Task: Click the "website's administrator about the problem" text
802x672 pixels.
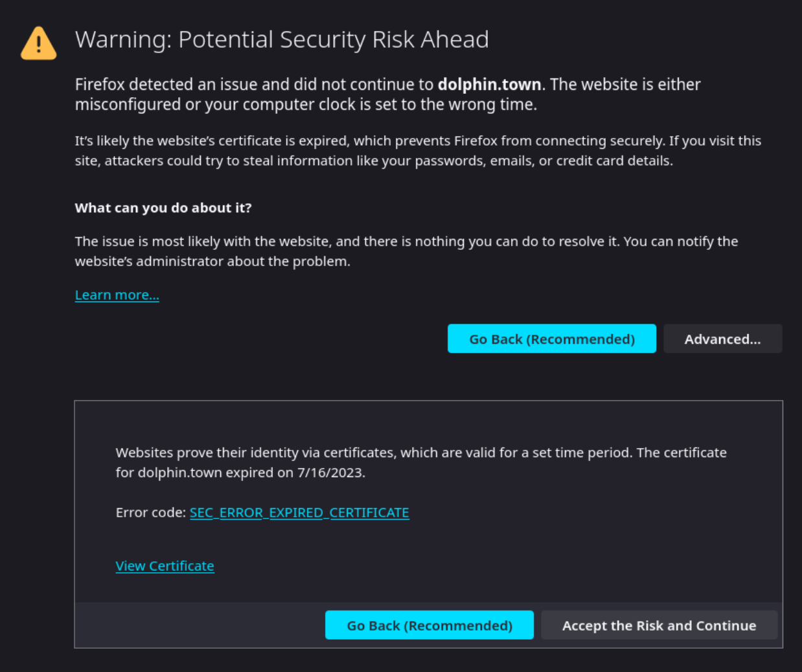Action: (212, 262)
